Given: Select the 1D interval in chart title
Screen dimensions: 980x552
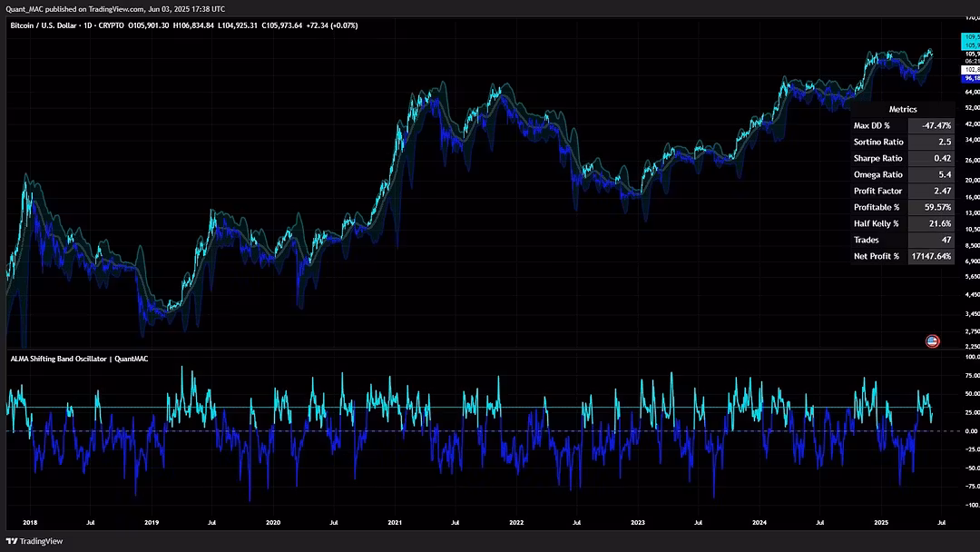Looking at the screenshot, I should pyautogui.click(x=87, y=25).
